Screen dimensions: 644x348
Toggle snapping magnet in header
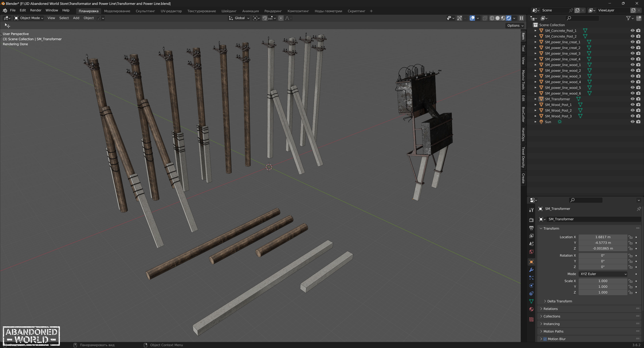pyautogui.click(x=265, y=18)
